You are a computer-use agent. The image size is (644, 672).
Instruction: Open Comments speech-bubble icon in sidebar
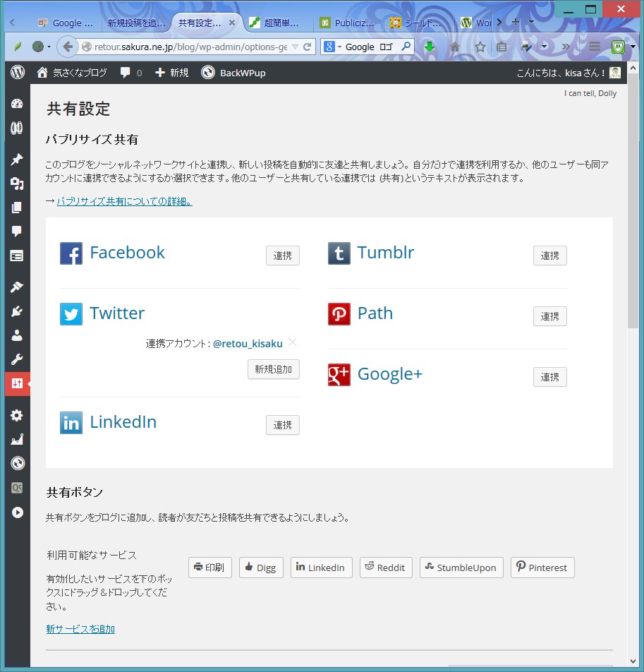click(x=17, y=232)
